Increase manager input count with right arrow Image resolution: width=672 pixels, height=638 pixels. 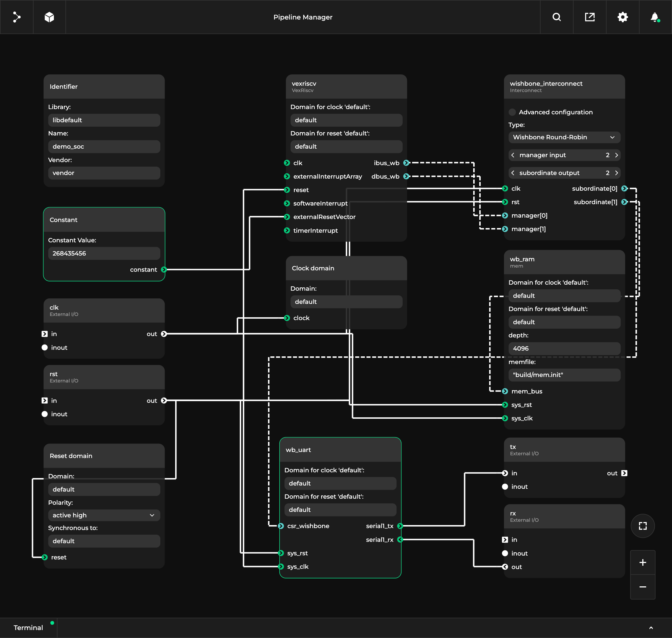click(x=616, y=155)
